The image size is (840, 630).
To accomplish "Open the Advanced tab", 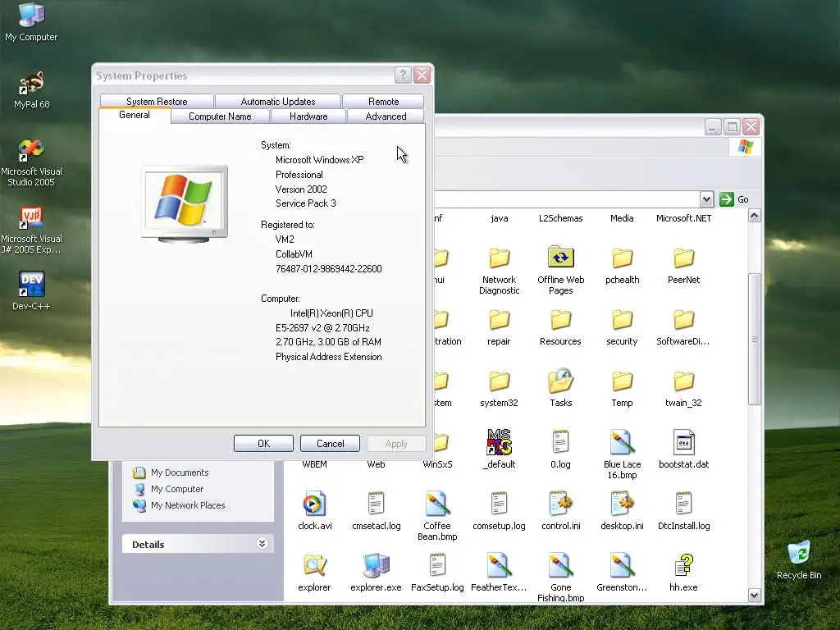I will coord(386,116).
